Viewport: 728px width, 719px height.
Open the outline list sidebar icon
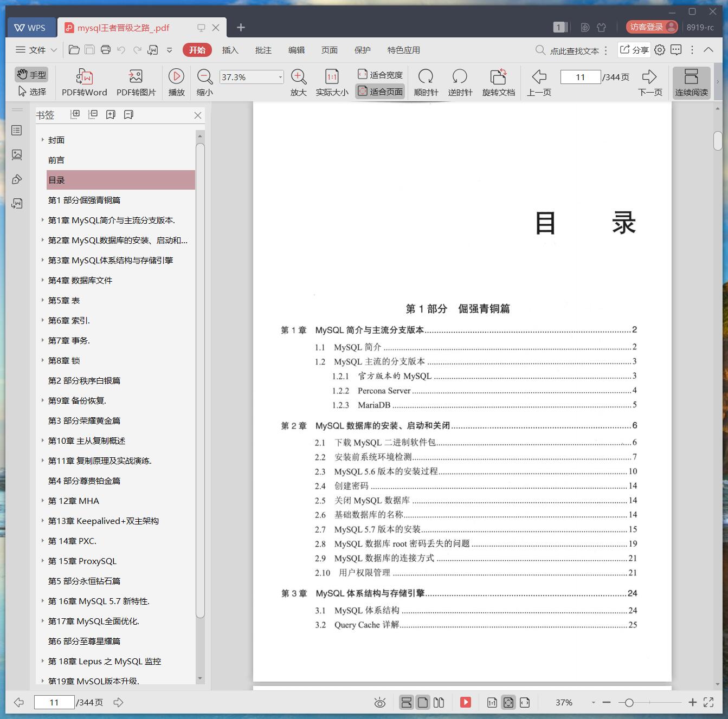pyautogui.click(x=17, y=131)
